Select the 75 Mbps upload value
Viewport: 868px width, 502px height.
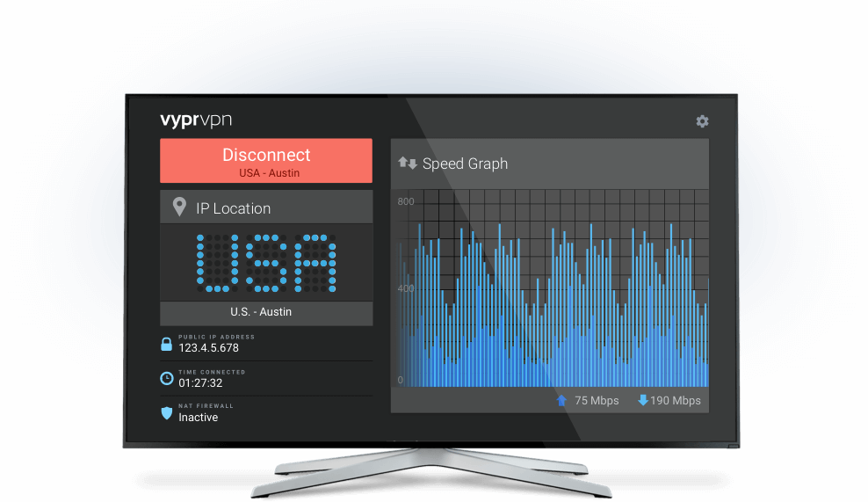[x=597, y=401]
